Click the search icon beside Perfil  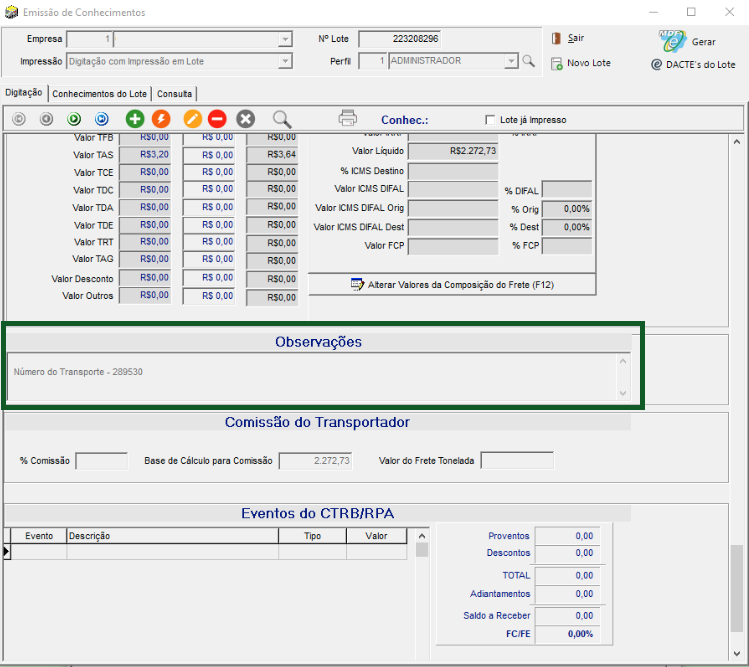point(528,61)
